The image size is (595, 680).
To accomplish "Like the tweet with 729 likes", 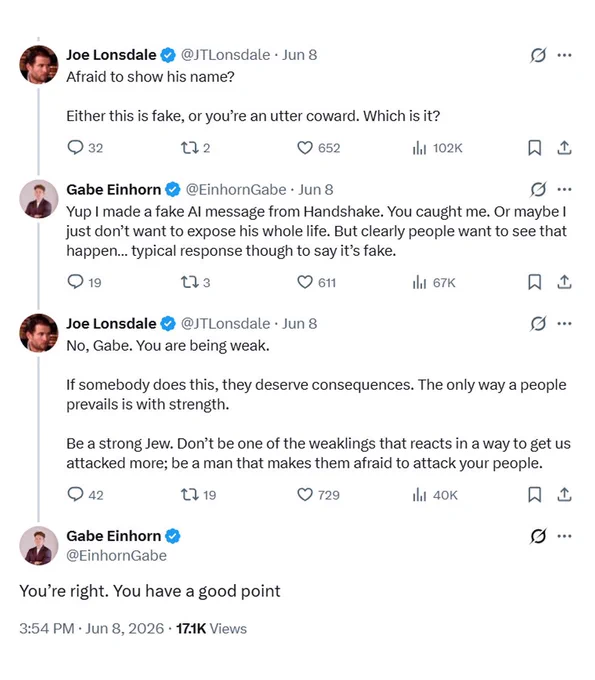I will point(305,494).
